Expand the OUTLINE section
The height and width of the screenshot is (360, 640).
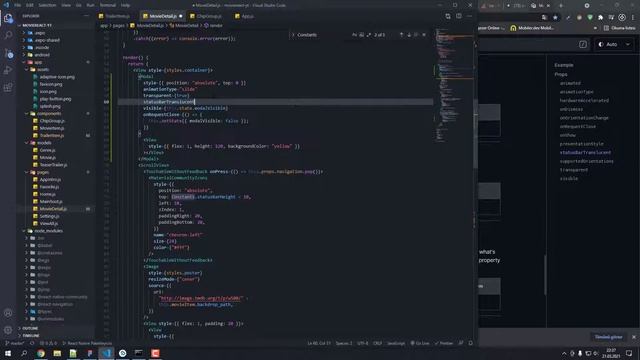pos(30,328)
